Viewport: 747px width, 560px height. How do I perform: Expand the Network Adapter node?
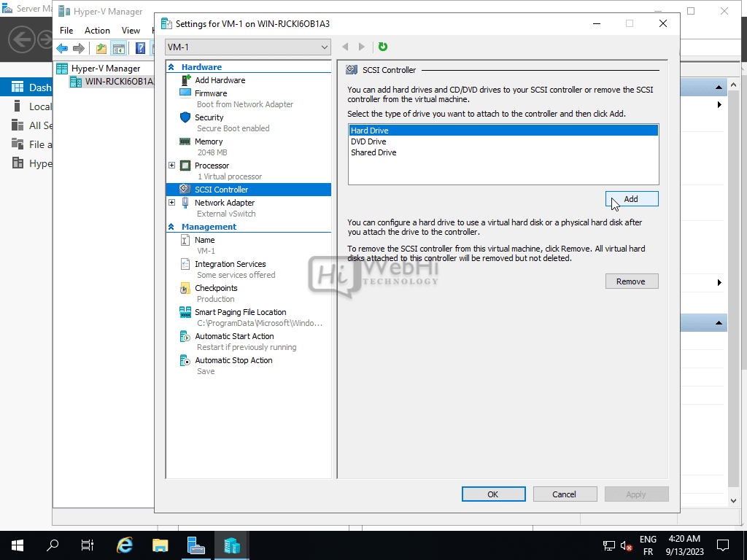pos(172,203)
